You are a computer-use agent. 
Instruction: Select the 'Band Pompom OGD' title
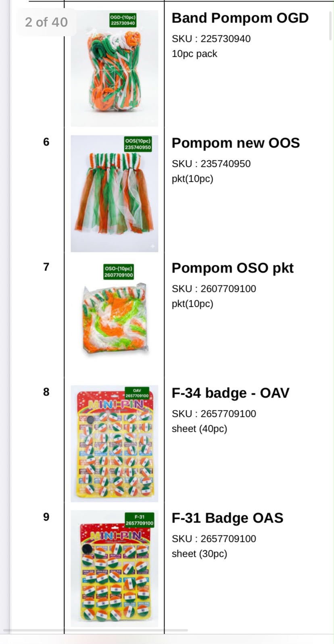[240, 18]
